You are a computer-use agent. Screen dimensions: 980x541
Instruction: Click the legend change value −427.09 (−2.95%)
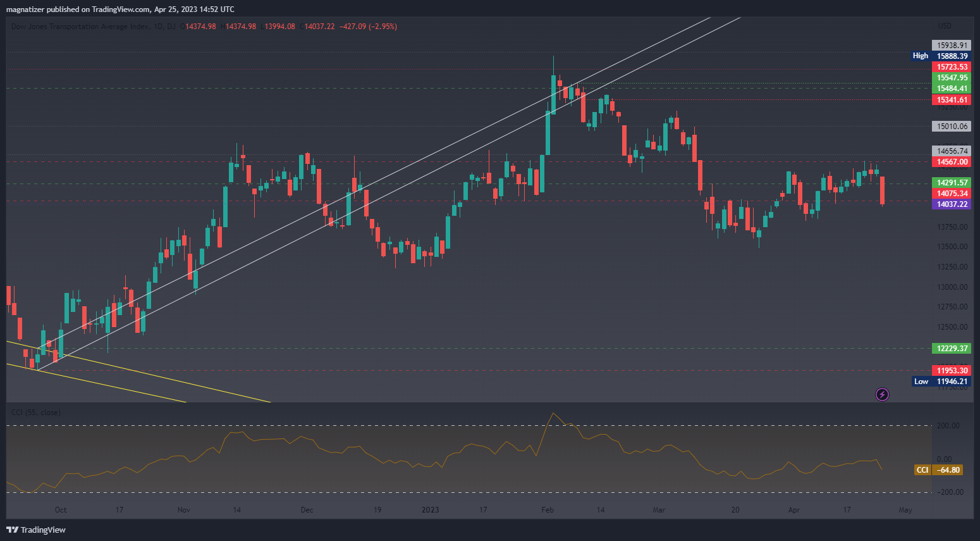368,27
